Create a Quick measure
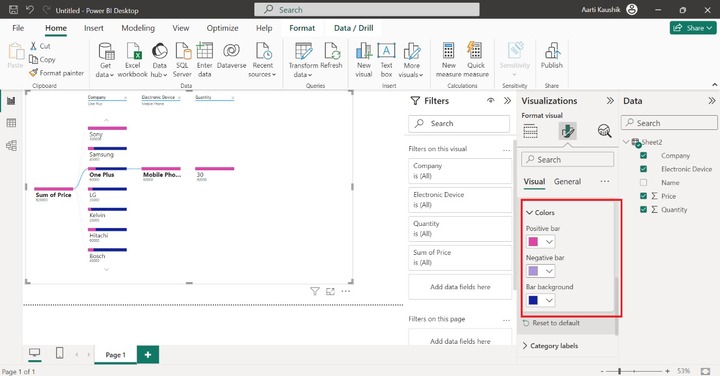Viewport: 720px width, 376px height. click(x=476, y=60)
